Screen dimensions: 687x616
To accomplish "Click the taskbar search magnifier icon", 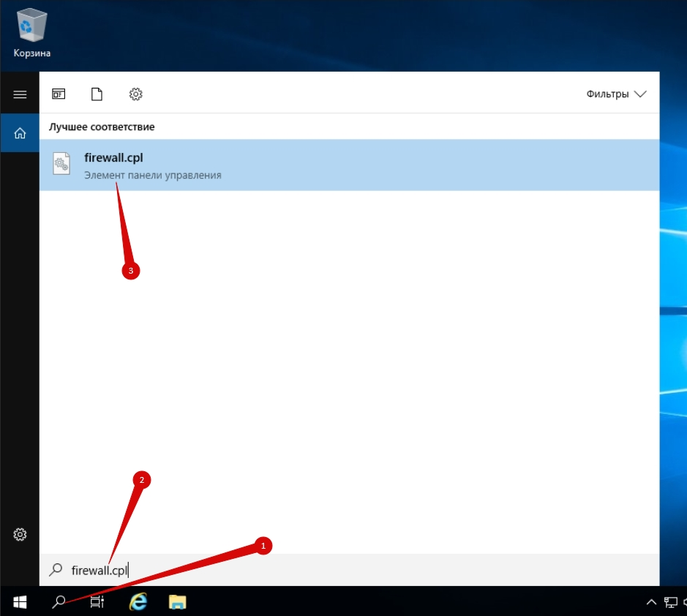I will coord(59,601).
